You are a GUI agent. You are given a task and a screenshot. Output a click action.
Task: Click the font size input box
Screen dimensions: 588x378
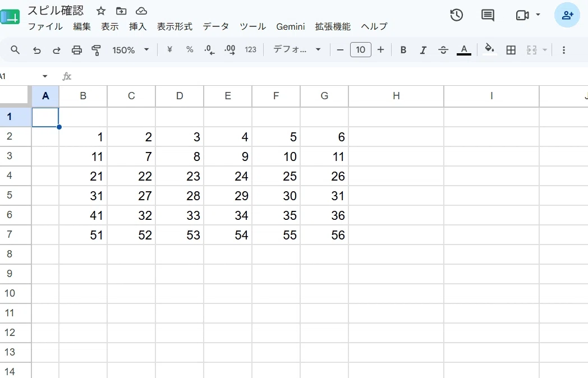pyautogui.click(x=361, y=50)
